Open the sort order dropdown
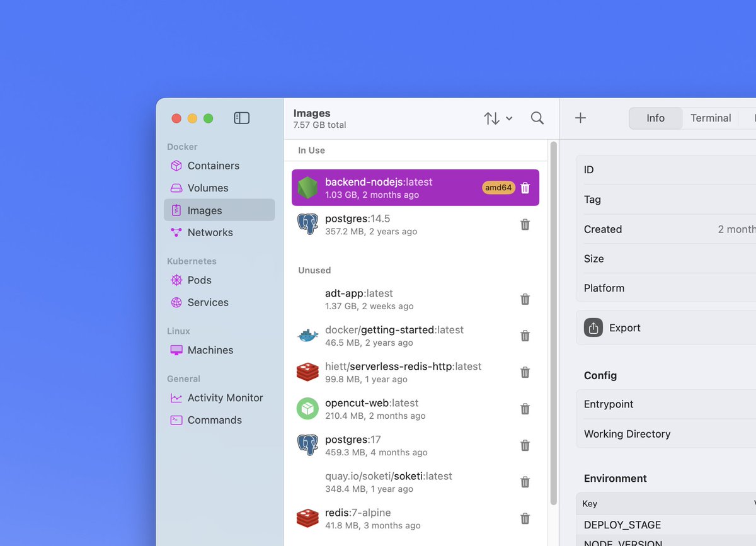The width and height of the screenshot is (756, 546). (498, 118)
